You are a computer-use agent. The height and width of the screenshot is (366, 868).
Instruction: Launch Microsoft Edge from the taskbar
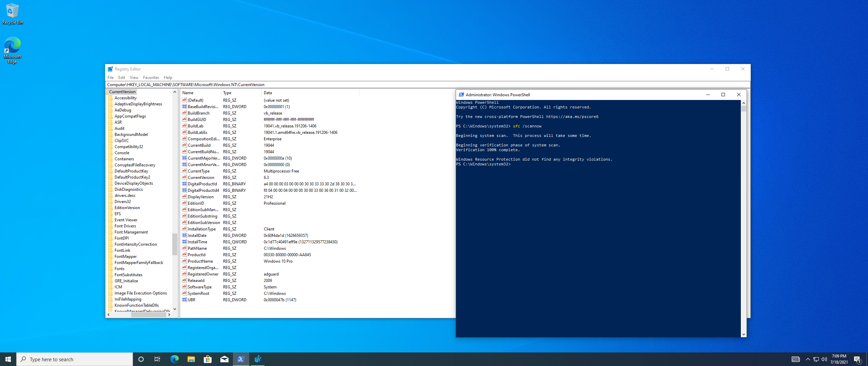pyautogui.click(x=174, y=359)
